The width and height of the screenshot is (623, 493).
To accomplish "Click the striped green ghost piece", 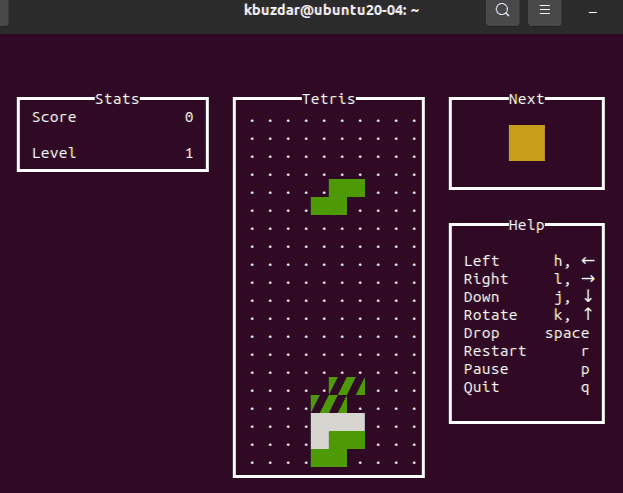I will point(338,395).
